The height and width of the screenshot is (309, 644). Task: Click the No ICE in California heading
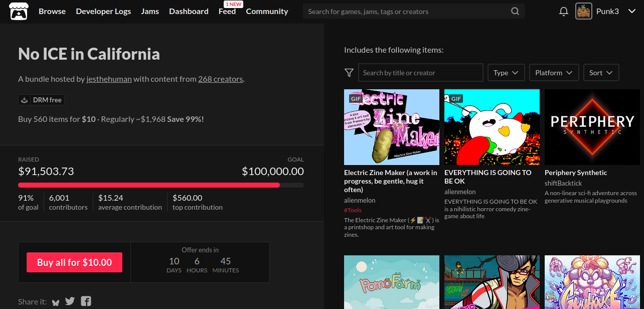[x=89, y=54]
